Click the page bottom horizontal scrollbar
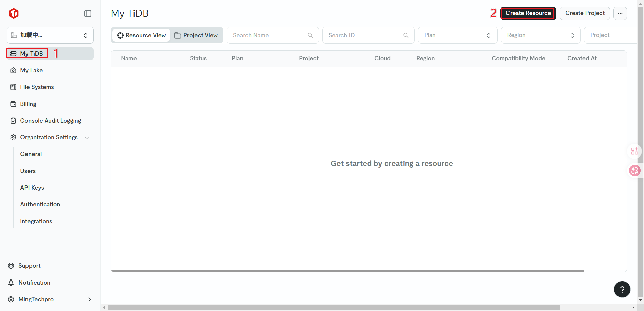 (334, 307)
